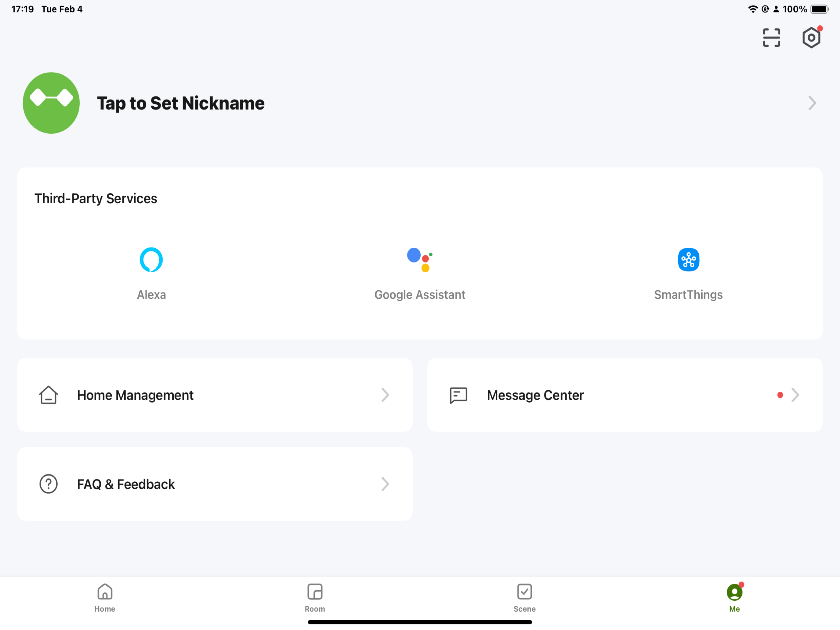The width and height of the screenshot is (840, 630).
Task: Open the Google Assistant icon
Action: [420, 260]
